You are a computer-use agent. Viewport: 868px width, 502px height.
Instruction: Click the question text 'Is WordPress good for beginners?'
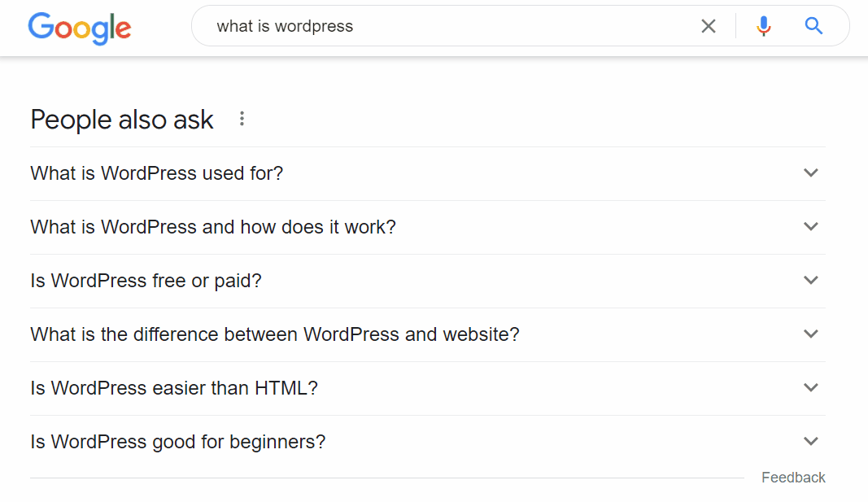pyautogui.click(x=178, y=442)
